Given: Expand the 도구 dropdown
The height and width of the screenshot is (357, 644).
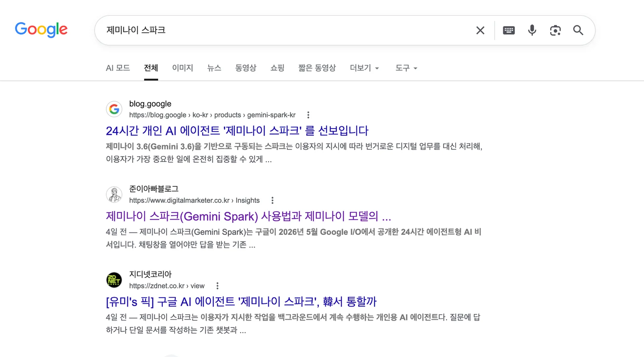Looking at the screenshot, I should click(406, 68).
